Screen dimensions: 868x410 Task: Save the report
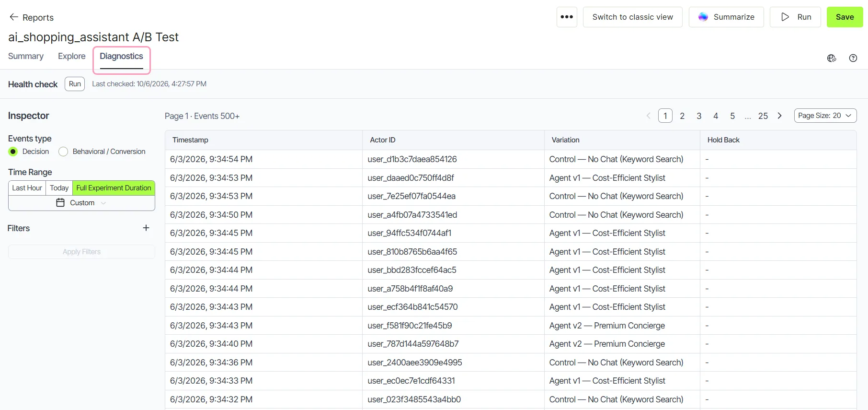845,17
